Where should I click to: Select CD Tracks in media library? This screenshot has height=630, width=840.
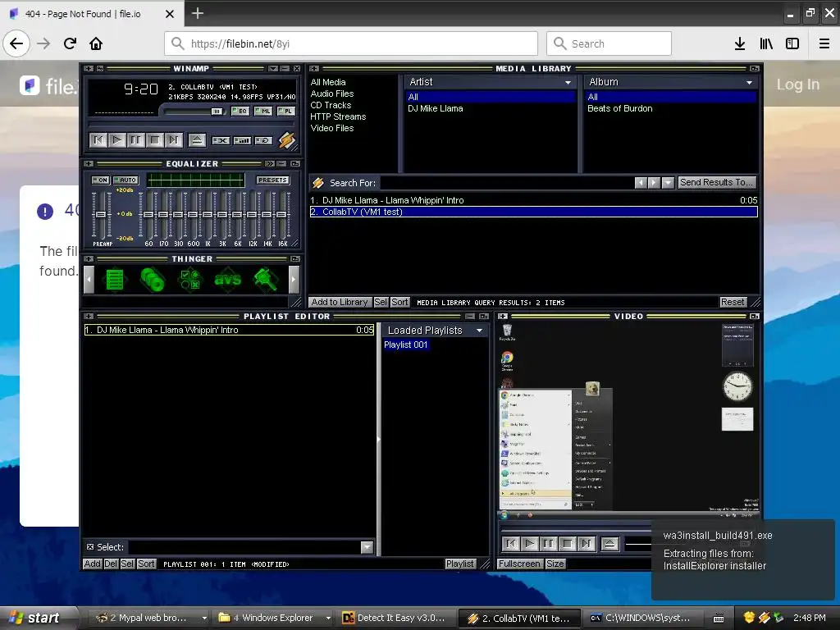pyautogui.click(x=331, y=105)
